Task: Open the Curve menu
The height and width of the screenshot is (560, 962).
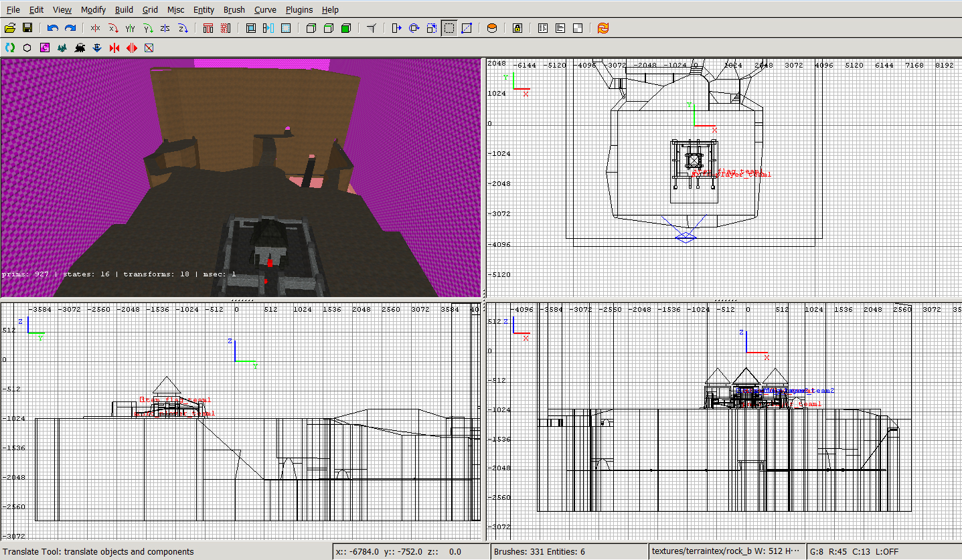Action: (265, 10)
